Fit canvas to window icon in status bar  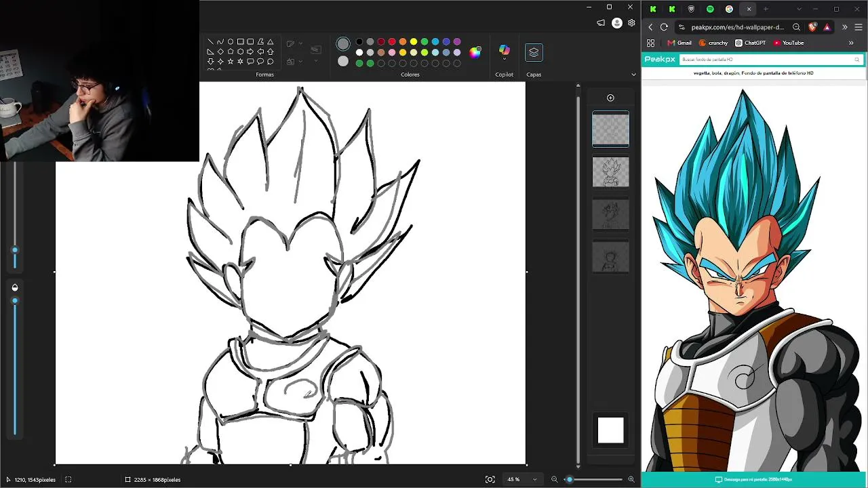[x=490, y=479]
